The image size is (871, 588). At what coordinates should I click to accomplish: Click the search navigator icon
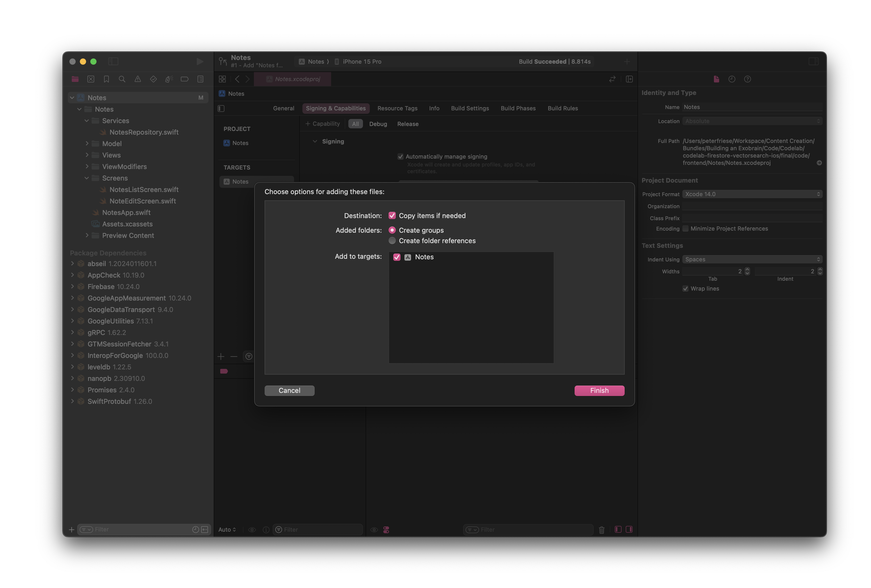point(121,79)
